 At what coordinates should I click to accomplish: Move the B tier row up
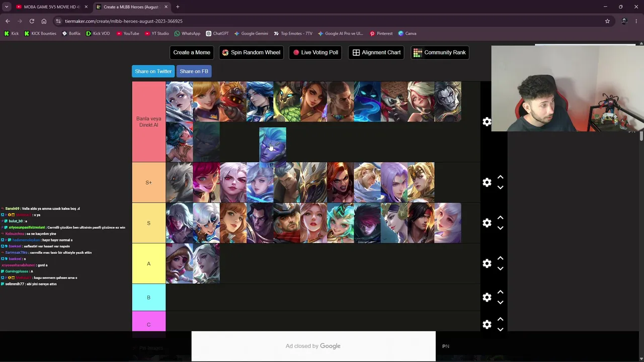(500, 292)
